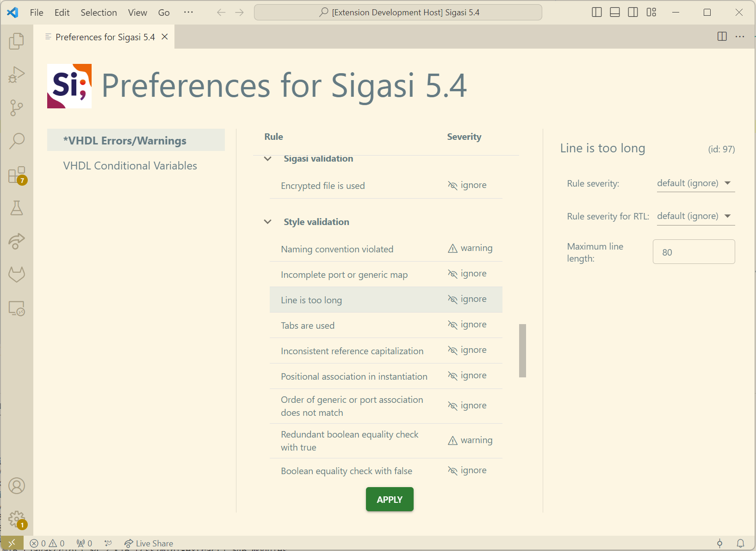Go back with the navigation arrow
The image size is (756, 551).
click(221, 13)
